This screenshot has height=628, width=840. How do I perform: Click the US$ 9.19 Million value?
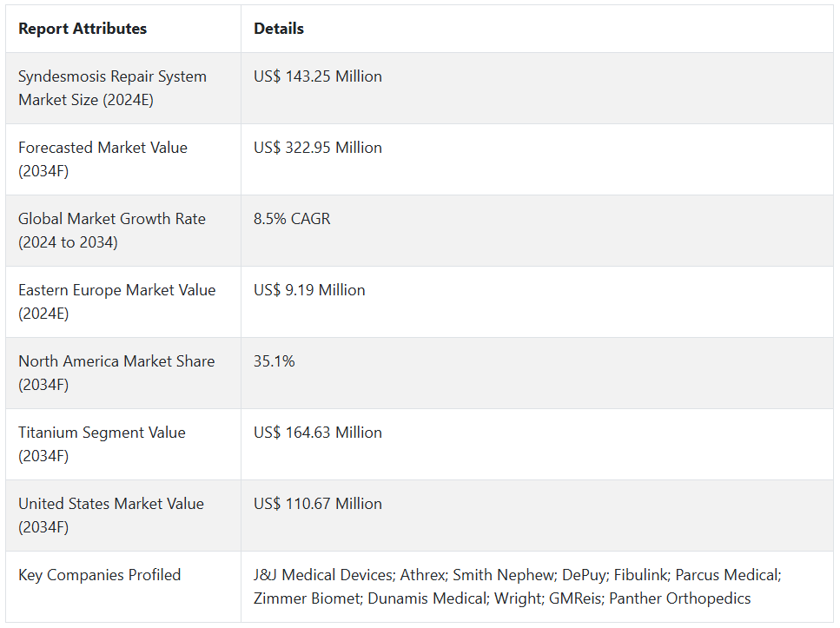point(309,290)
